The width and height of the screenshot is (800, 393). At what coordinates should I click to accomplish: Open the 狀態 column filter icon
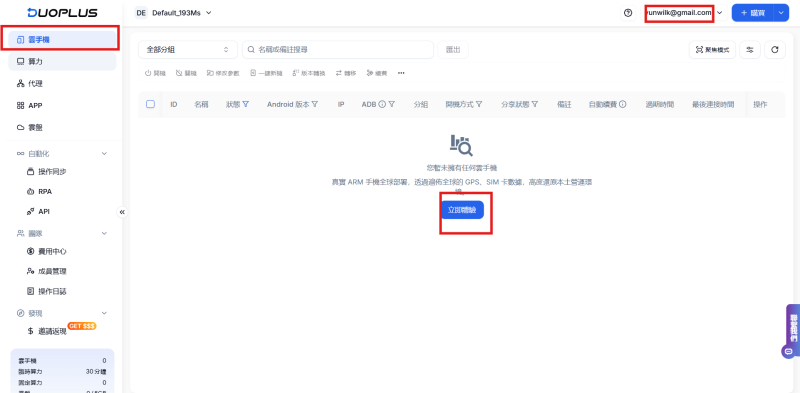click(246, 104)
